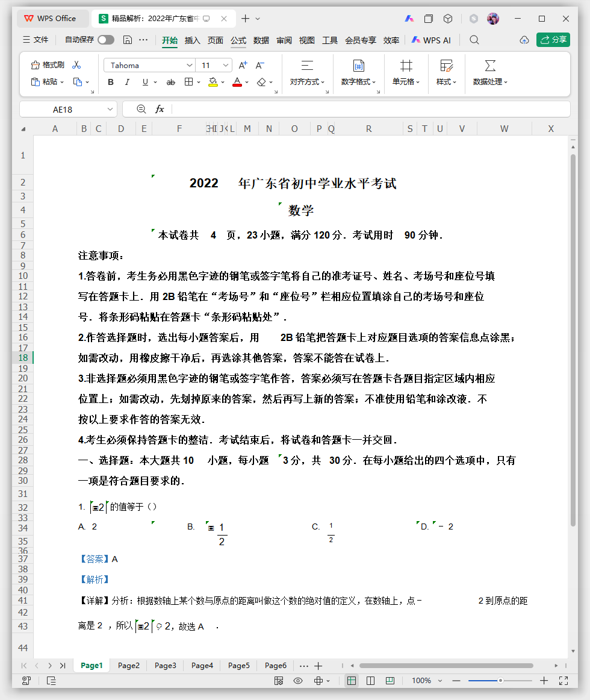The width and height of the screenshot is (590, 700).
Task: Click the cell Borders icon
Action: click(189, 82)
